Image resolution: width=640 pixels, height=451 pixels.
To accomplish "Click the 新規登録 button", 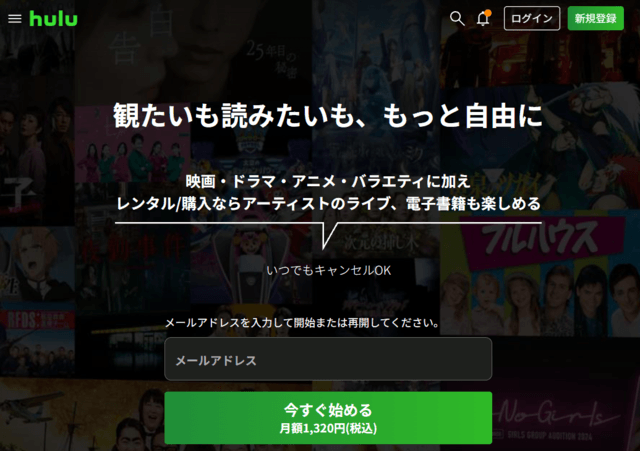I will point(596,18).
